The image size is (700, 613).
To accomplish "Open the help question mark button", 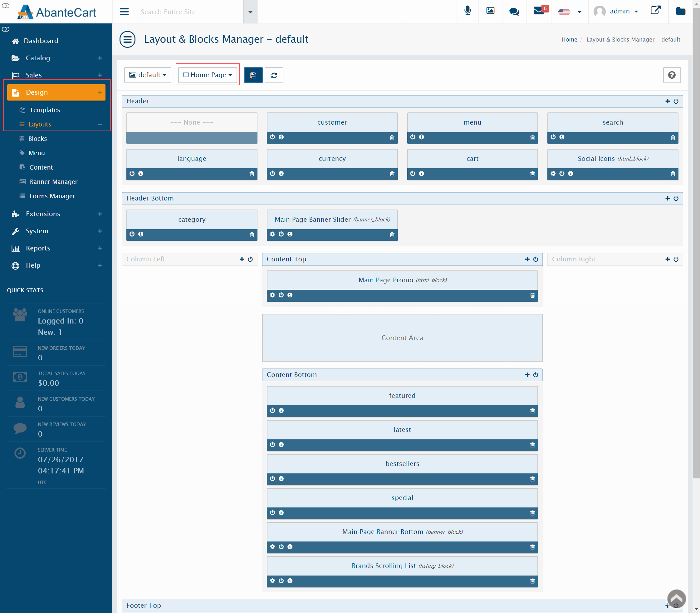I will pyautogui.click(x=672, y=75).
